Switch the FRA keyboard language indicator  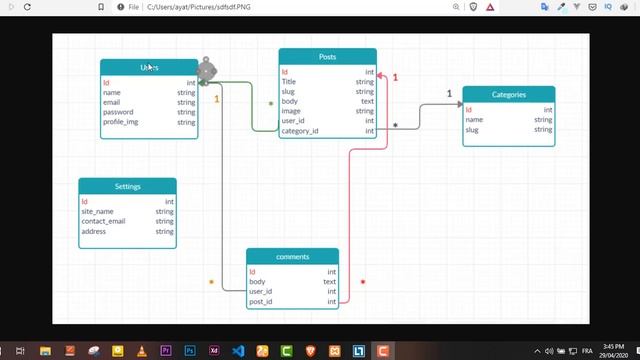click(x=587, y=351)
